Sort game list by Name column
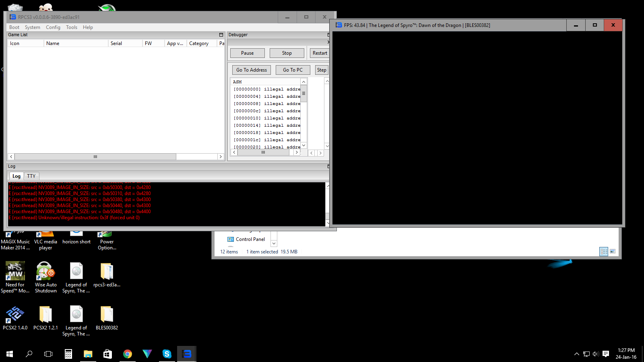This screenshot has width=644, height=362. click(76, 43)
